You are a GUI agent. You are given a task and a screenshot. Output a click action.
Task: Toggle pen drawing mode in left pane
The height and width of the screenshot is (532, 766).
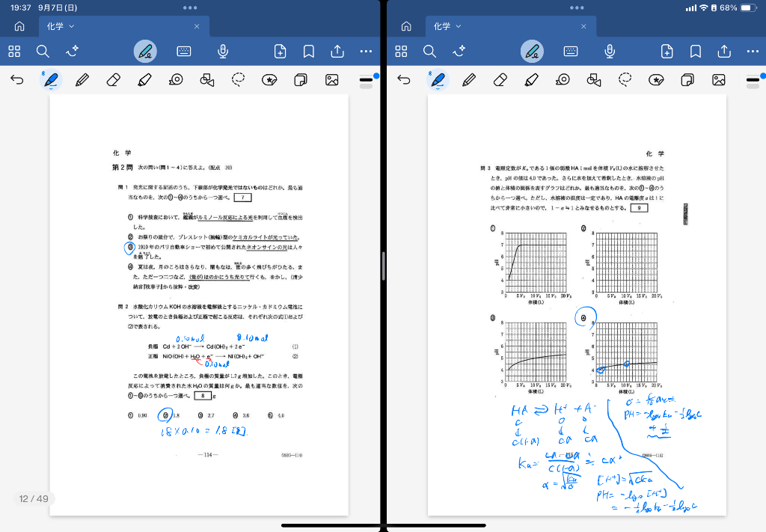tap(145, 51)
